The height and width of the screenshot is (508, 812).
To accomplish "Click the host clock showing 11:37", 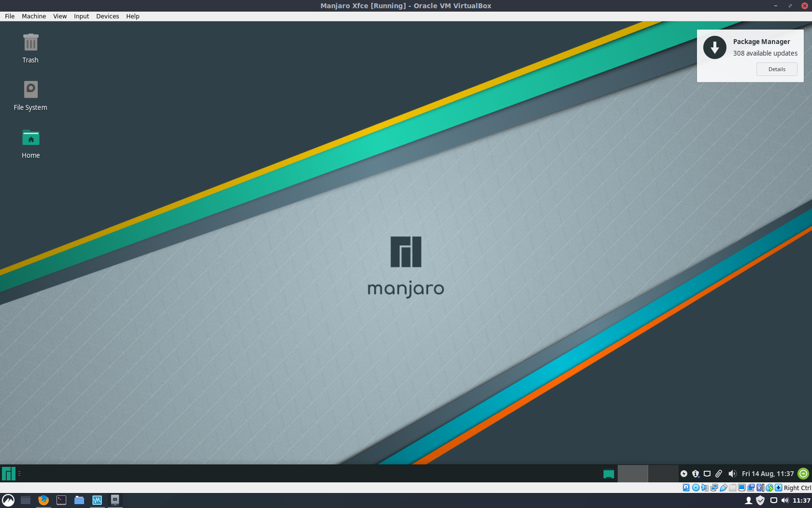I will [801, 501].
